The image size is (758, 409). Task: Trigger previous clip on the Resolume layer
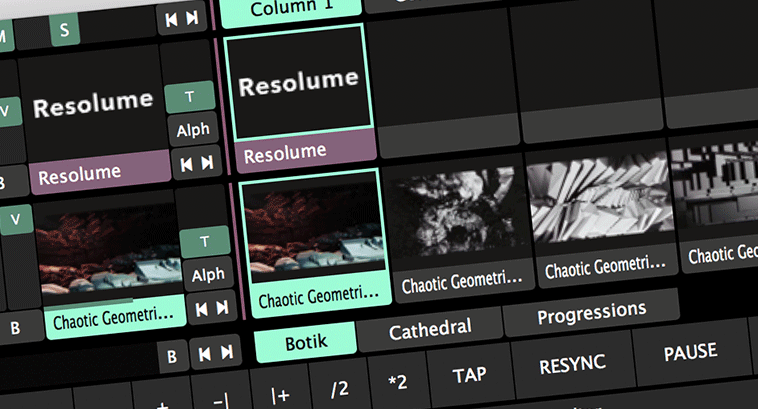click(186, 165)
